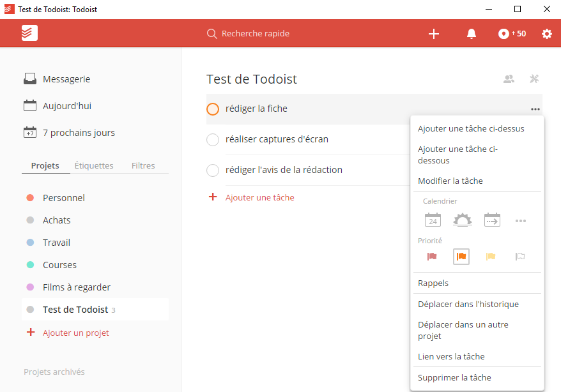Click the red plus icon beside Ajouter une tâche
The height and width of the screenshot is (392, 561).
(x=213, y=197)
